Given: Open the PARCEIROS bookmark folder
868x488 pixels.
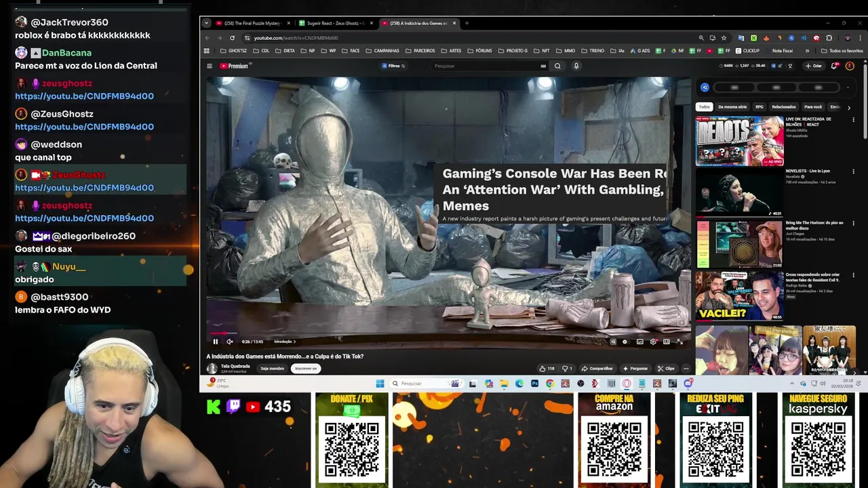Looking at the screenshot, I should point(420,51).
